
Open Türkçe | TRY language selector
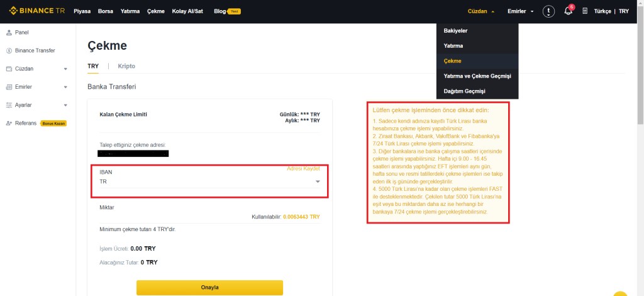[x=611, y=11]
